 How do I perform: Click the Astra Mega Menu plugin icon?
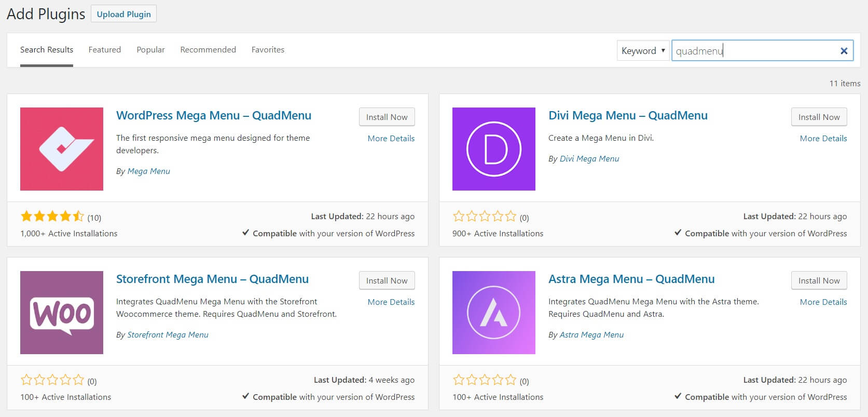coord(494,313)
